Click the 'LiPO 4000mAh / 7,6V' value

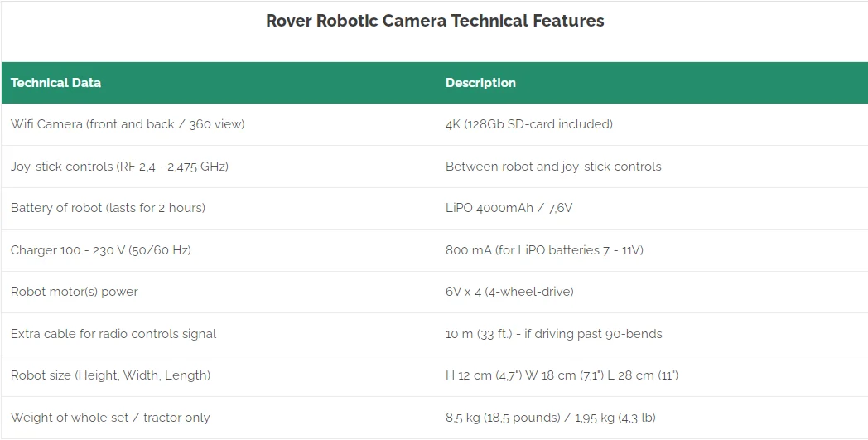pos(509,208)
